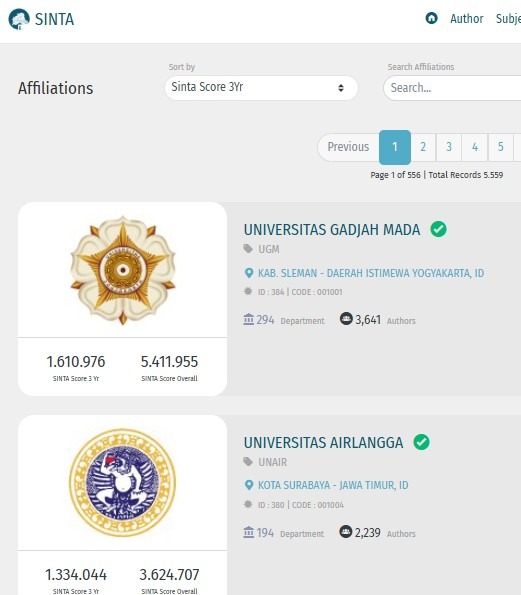Click the Affiliations page heading

tap(55, 88)
